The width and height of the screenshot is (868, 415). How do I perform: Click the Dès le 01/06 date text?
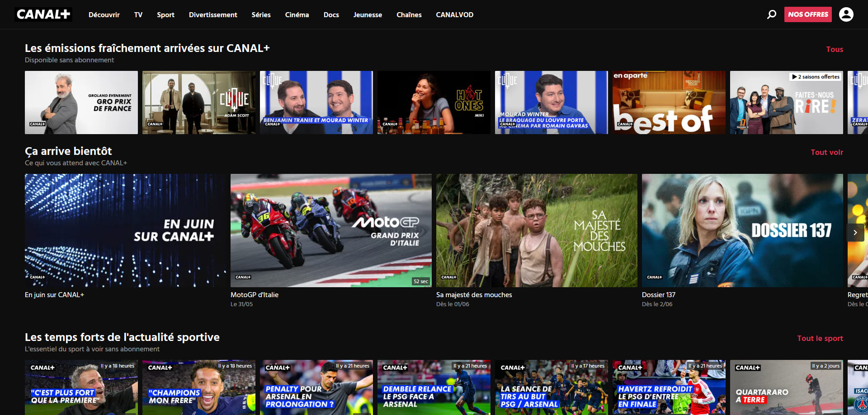point(453,304)
